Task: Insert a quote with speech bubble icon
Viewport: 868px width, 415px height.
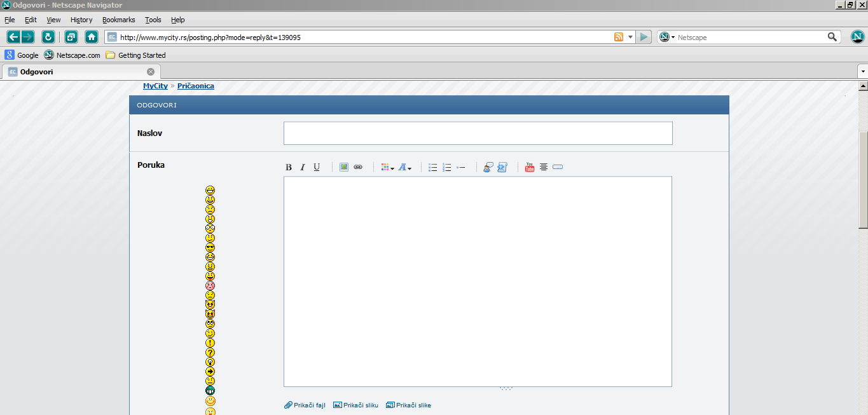Action: pos(488,167)
